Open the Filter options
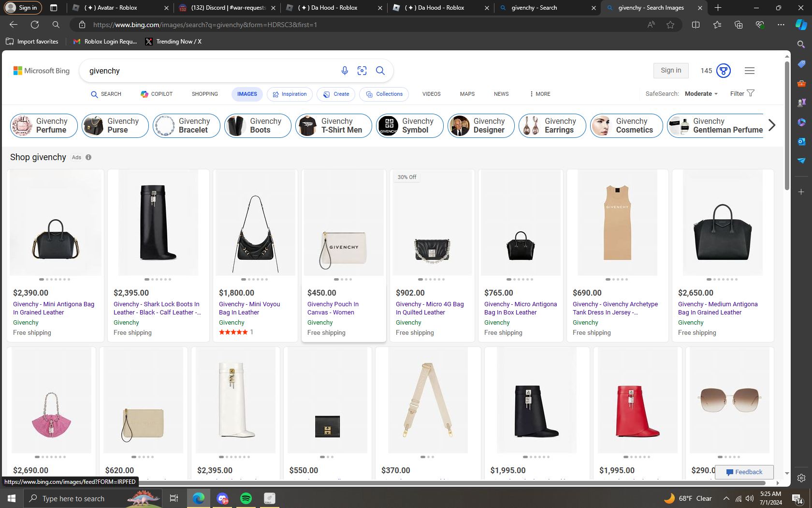The image size is (812, 508). [x=742, y=94]
